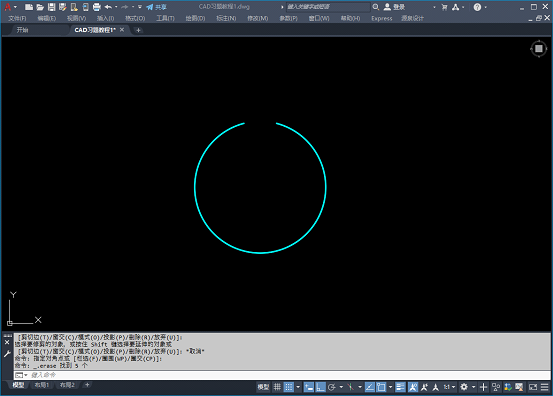Open the 文件(F) menu
Screen dimensions: 553x396
[x=17, y=18]
